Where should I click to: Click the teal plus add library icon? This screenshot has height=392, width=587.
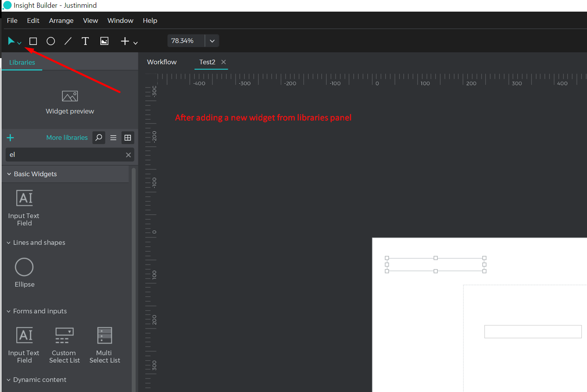click(10, 138)
